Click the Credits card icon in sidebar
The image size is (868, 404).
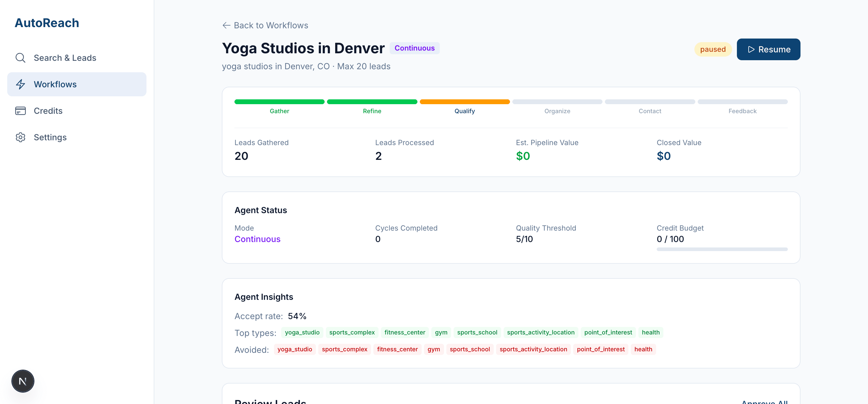point(20,110)
